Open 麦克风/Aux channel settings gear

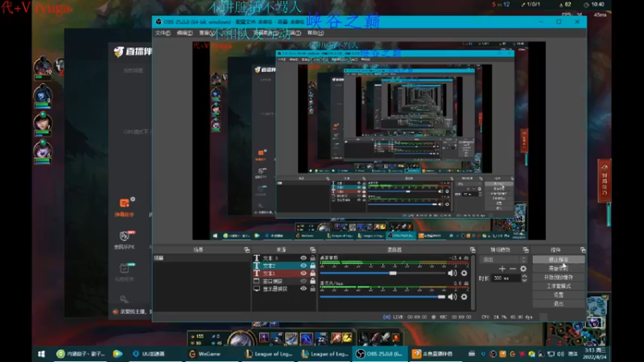[x=464, y=297]
